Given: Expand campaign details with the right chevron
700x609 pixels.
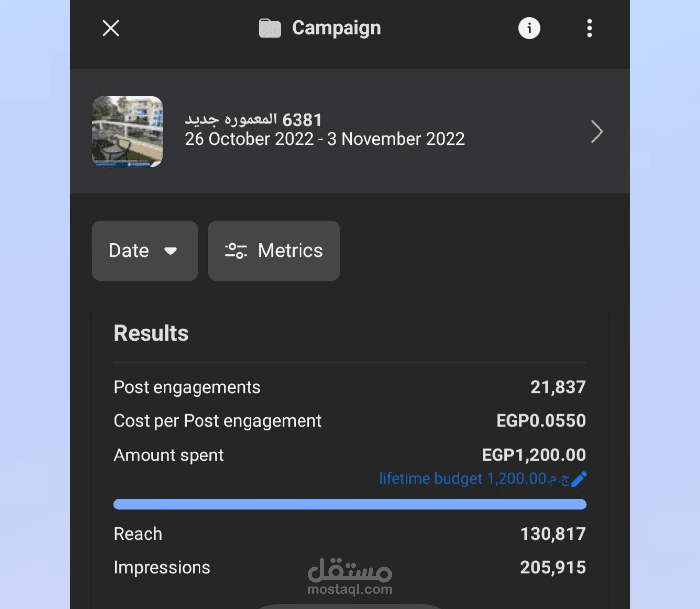Looking at the screenshot, I should pyautogui.click(x=597, y=132).
